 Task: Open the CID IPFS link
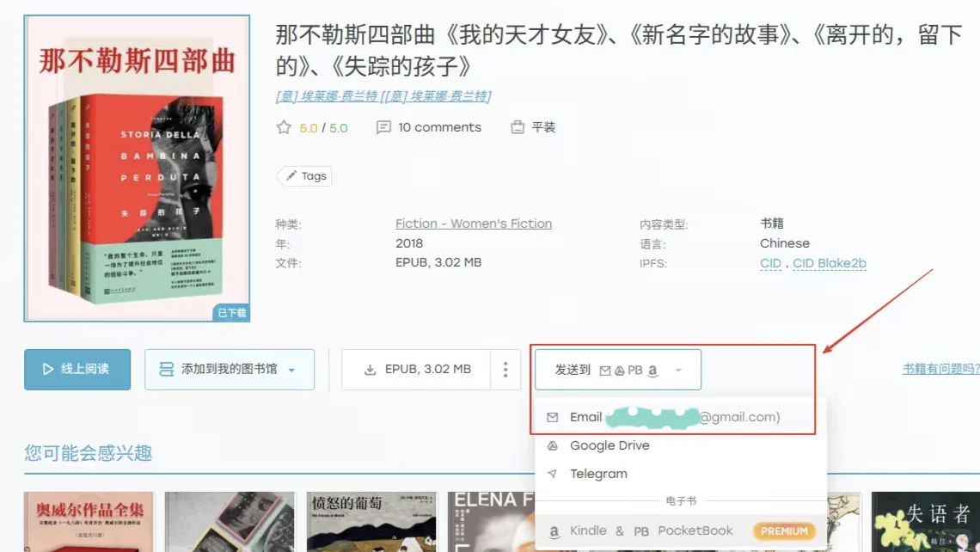pos(770,263)
